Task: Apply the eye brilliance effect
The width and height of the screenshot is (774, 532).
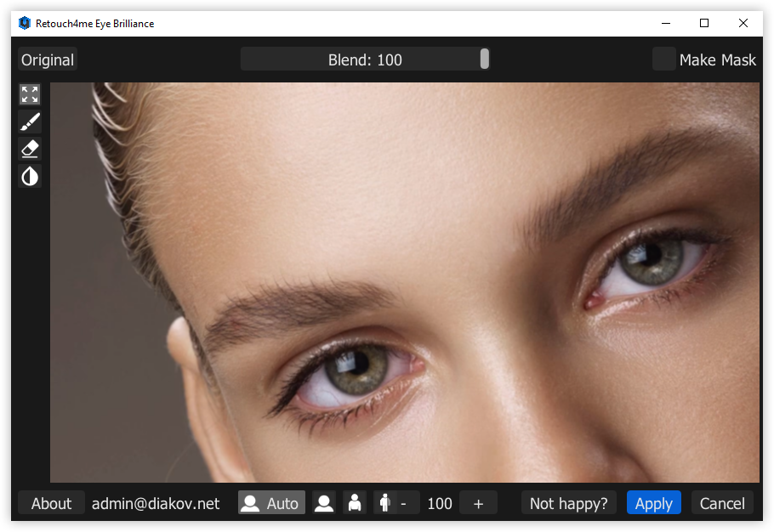Action: point(653,503)
